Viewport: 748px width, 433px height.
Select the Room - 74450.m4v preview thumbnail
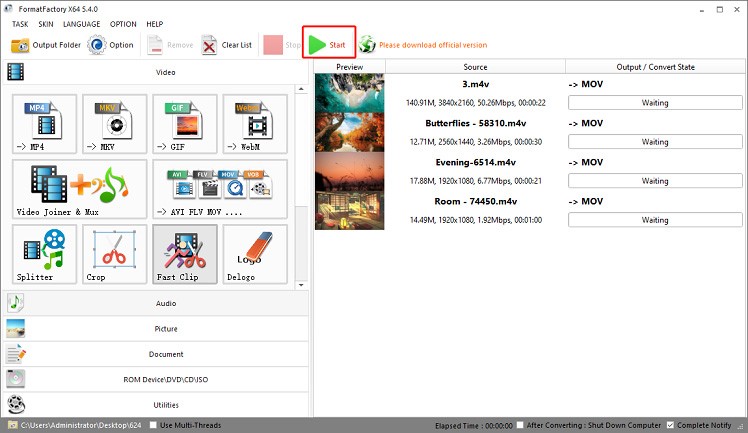click(349, 210)
